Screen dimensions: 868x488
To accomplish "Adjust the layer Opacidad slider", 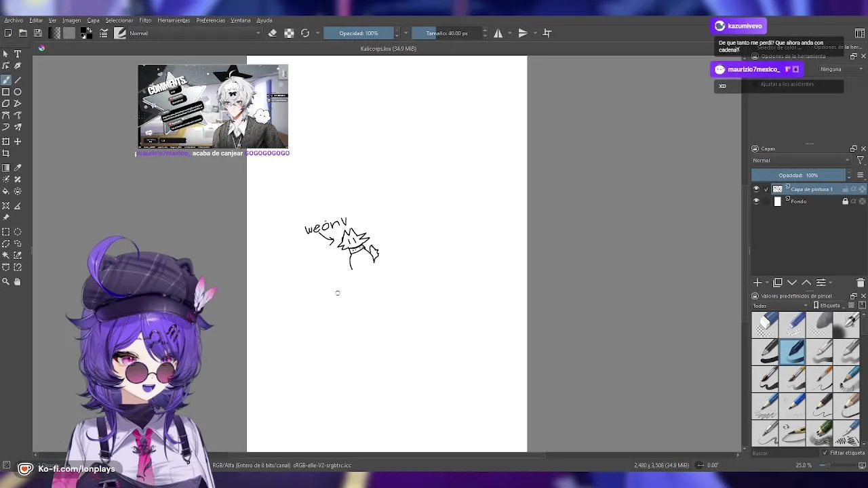I will coord(798,176).
